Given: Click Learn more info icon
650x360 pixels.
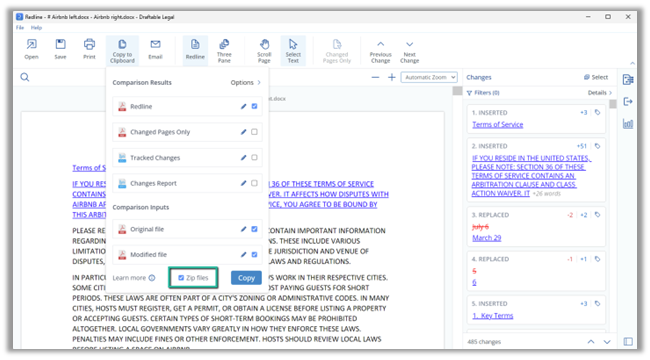Looking at the screenshot, I should (x=152, y=278).
